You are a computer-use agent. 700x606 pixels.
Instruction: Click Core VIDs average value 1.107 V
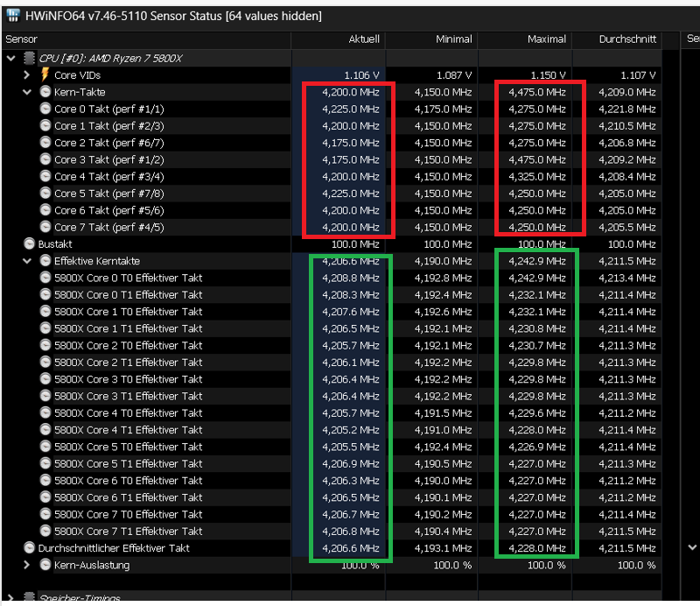coord(638,75)
